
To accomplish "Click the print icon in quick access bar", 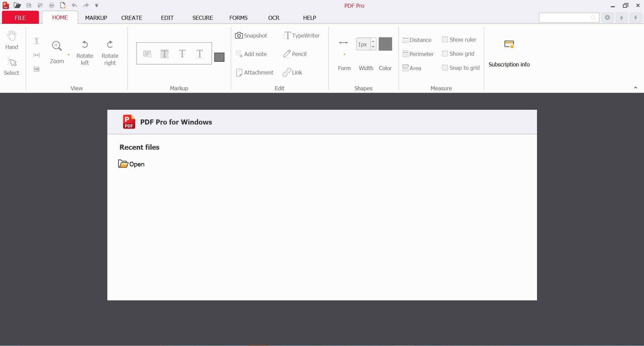I will click(52, 5).
